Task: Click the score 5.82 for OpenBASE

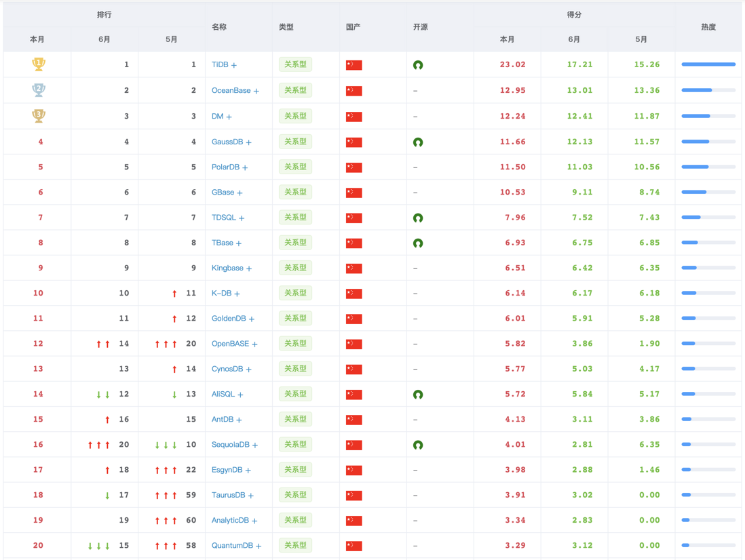Action: (515, 344)
